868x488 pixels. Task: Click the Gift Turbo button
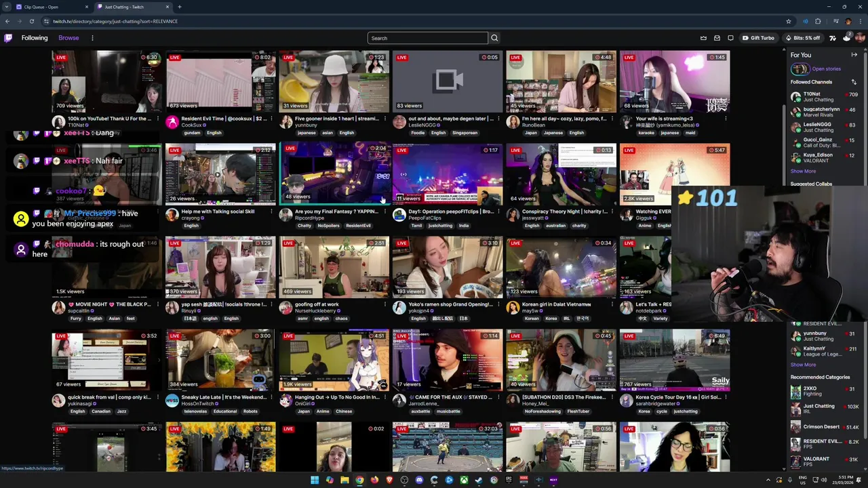coord(758,38)
